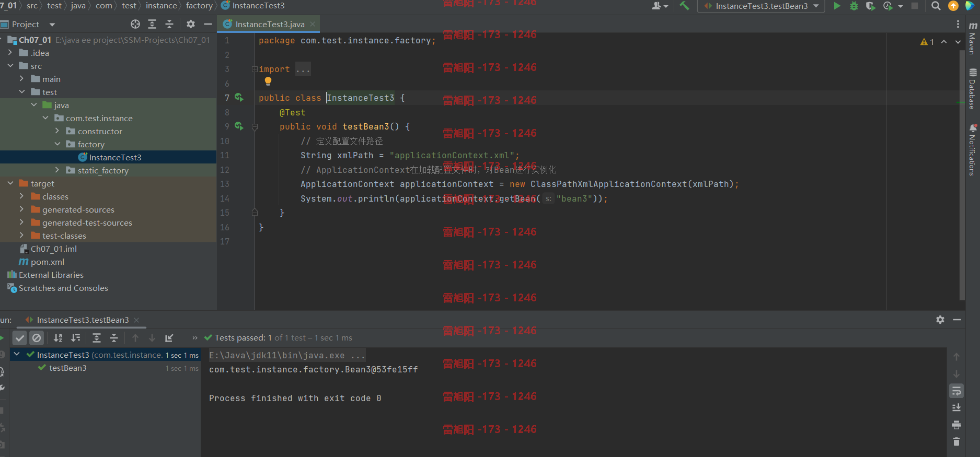The height and width of the screenshot is (457, 980).
Task: Go to next highlighted error arrow
Action: pyautogui.click(x=958, y=42)
